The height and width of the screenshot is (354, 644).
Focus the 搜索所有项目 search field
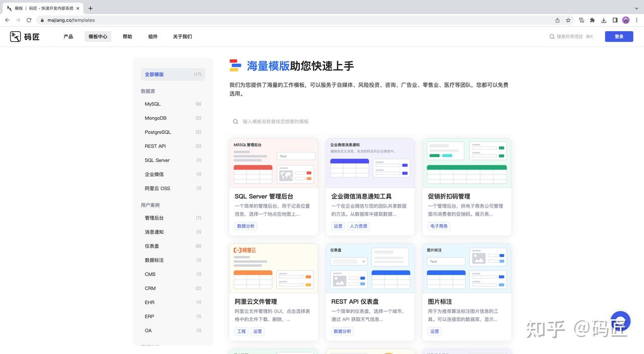point(571,37)
